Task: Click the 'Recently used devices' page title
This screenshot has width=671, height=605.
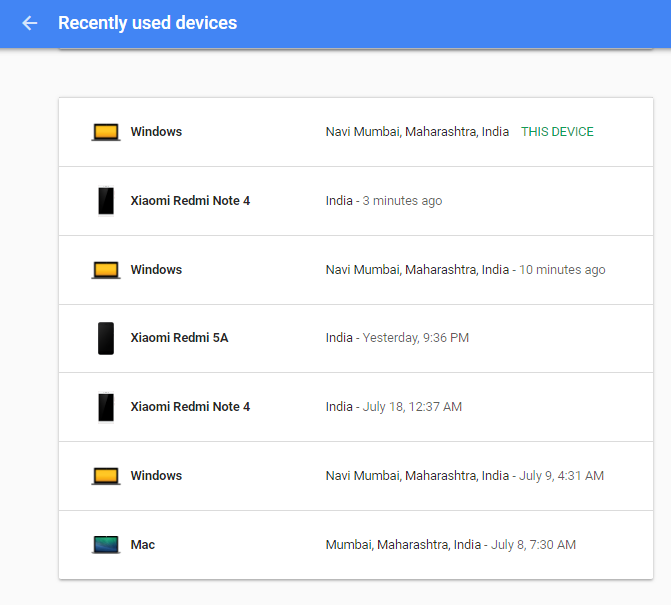Action: [x=147, y=23]
